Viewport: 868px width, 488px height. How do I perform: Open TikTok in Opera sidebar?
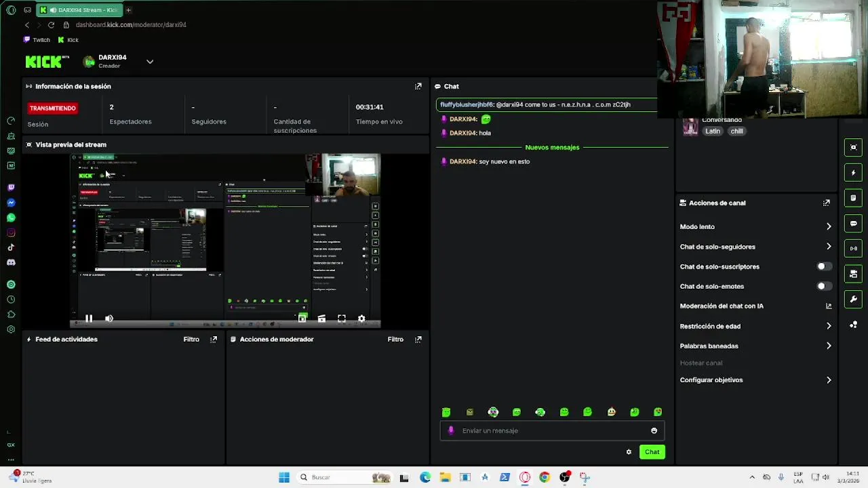click(11, 247)
